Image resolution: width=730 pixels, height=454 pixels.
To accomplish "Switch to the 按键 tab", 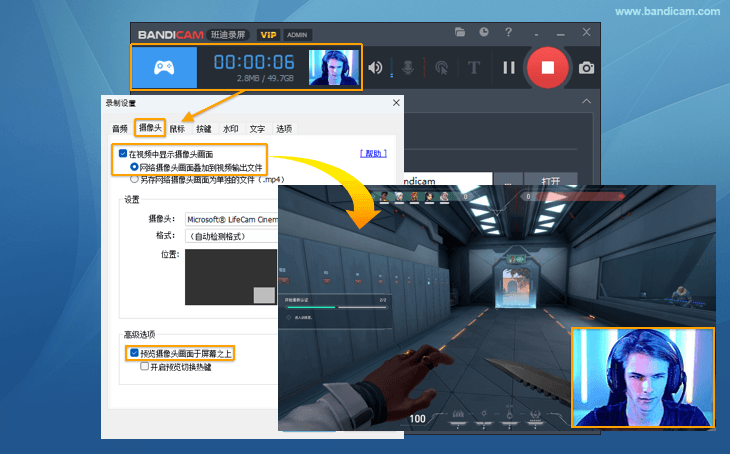I will click(x=203, y=129).
